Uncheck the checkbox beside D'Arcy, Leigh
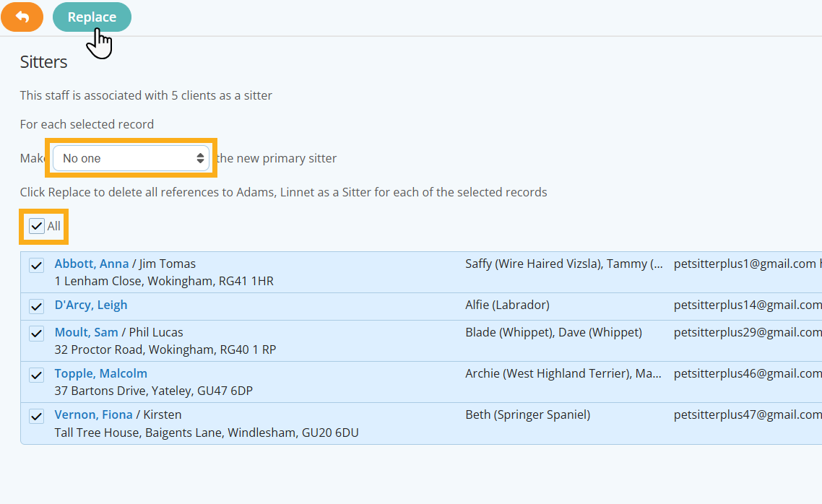The image size is (822, 504). 36,306
